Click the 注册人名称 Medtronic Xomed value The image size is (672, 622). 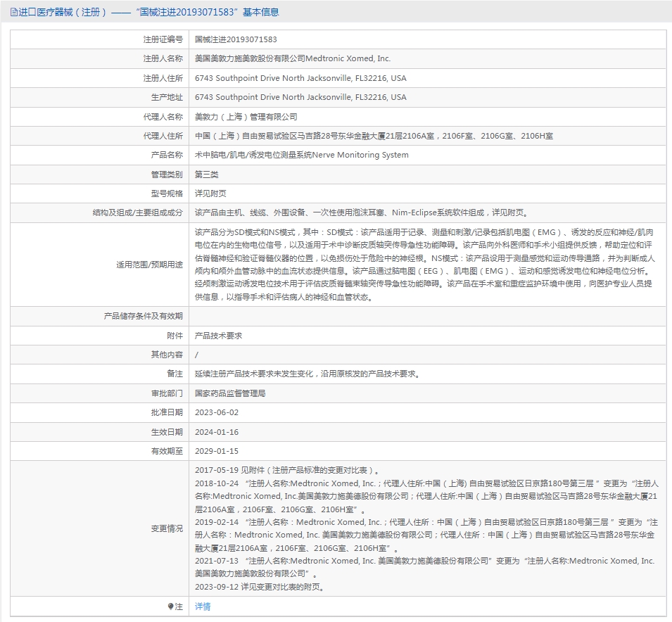click(x=293, y=58)
